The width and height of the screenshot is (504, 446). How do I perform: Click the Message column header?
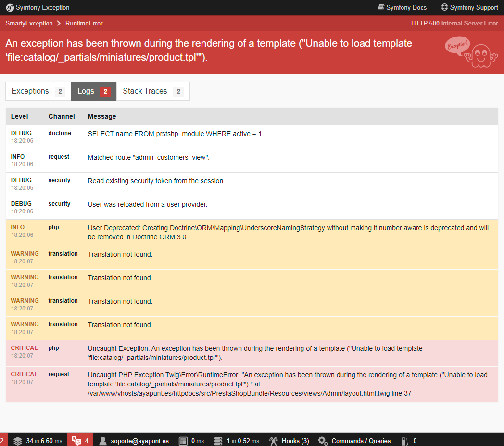(x=102, y=116)
